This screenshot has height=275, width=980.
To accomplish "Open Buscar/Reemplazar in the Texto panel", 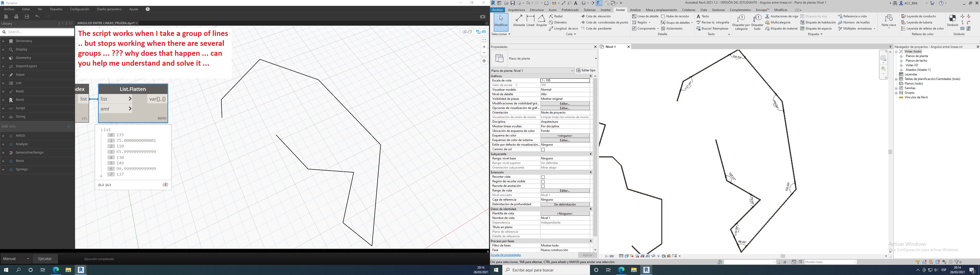I will click(x=713, y=28).
